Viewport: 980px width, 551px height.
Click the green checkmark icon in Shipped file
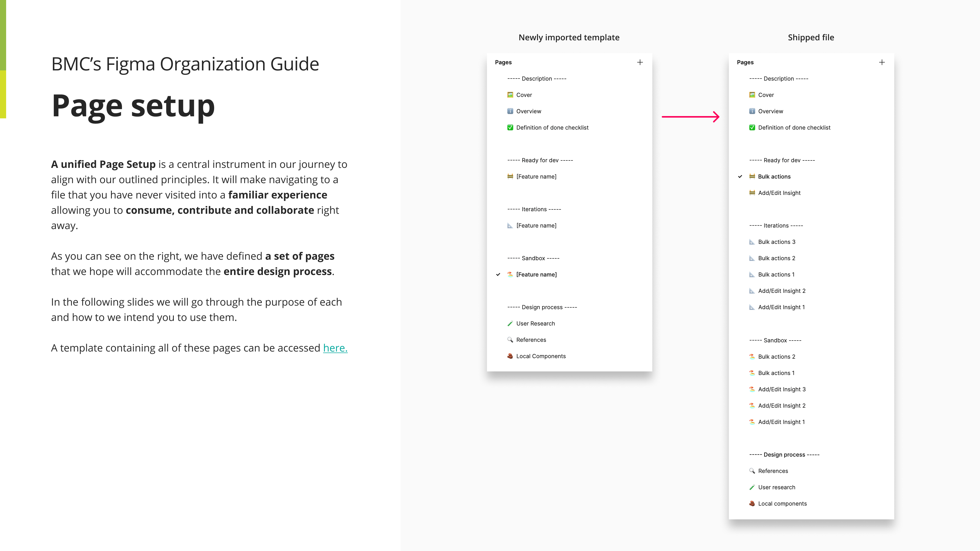[752, 128]
